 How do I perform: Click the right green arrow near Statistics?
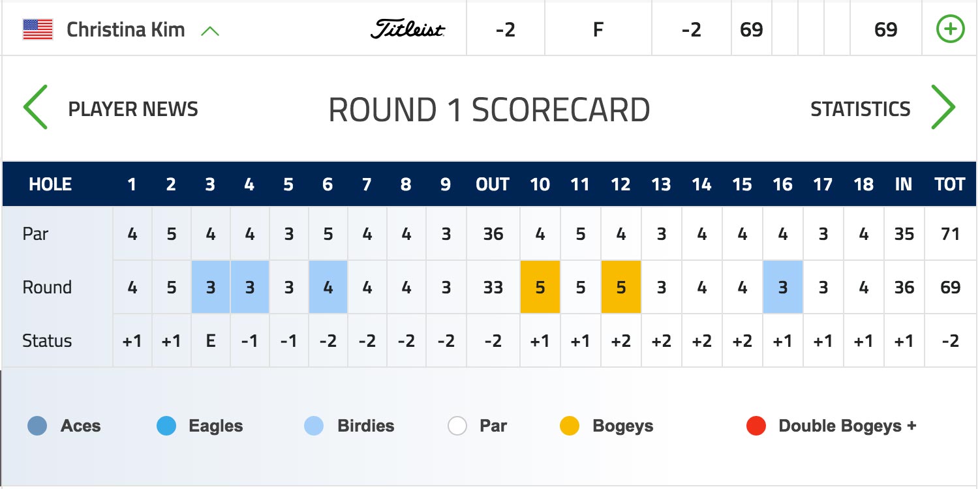[x=943, y=107]
